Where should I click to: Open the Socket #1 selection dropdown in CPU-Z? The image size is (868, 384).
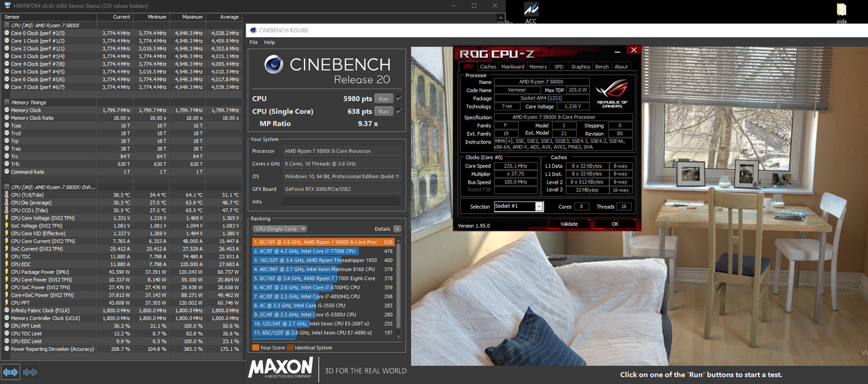[519, 207]
